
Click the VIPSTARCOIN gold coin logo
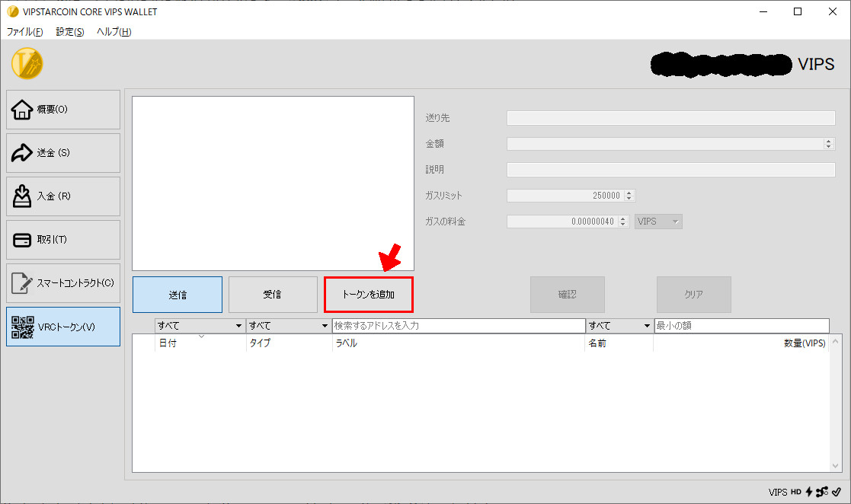tap(27, 63)
